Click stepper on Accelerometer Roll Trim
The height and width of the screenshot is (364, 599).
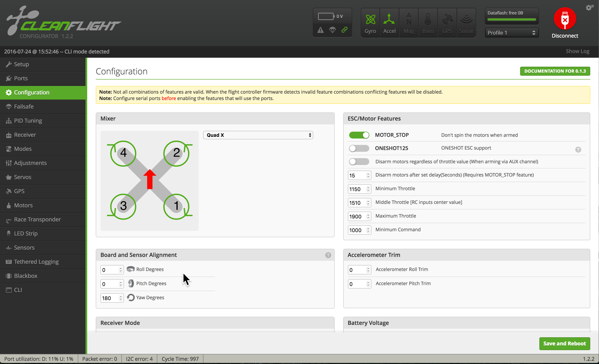point(368,270)
